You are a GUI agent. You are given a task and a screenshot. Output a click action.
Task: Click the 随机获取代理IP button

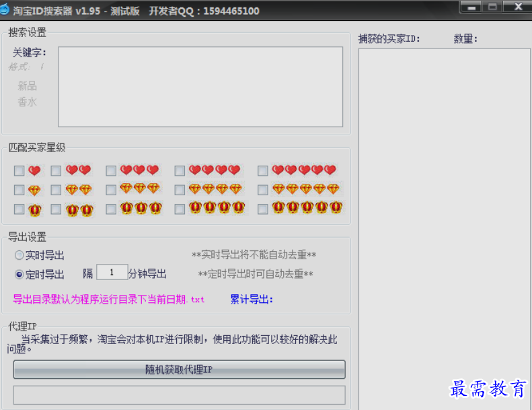click(179, 370)
